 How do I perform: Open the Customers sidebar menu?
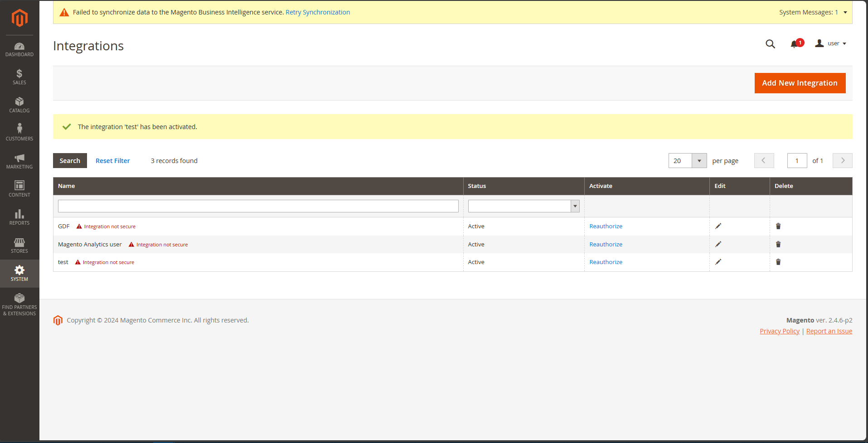point(19,133)
